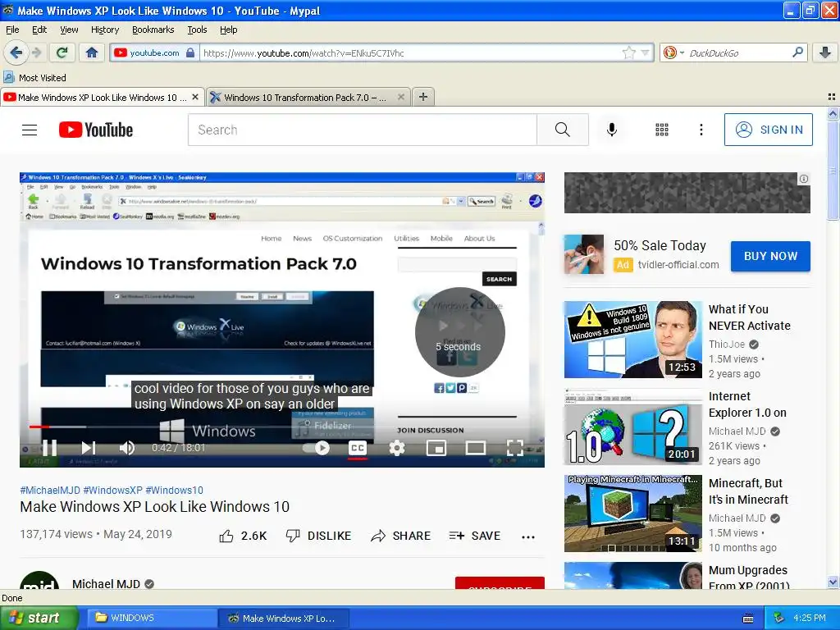
Task: Open a new tab with plus button
Action: point(423,97)
